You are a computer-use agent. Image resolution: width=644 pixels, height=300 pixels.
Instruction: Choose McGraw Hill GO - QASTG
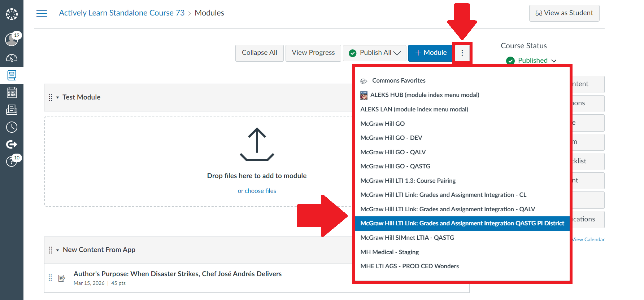462,166
